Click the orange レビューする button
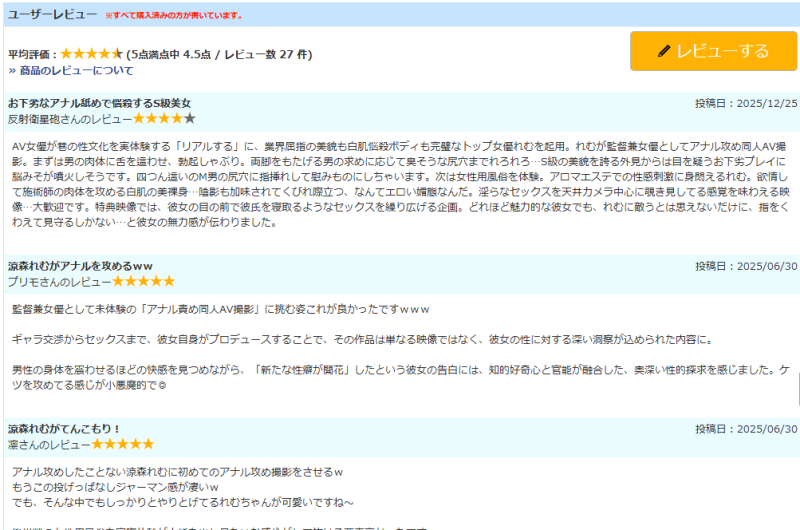This screenshot has width=800, height=530. coord(713,51)
